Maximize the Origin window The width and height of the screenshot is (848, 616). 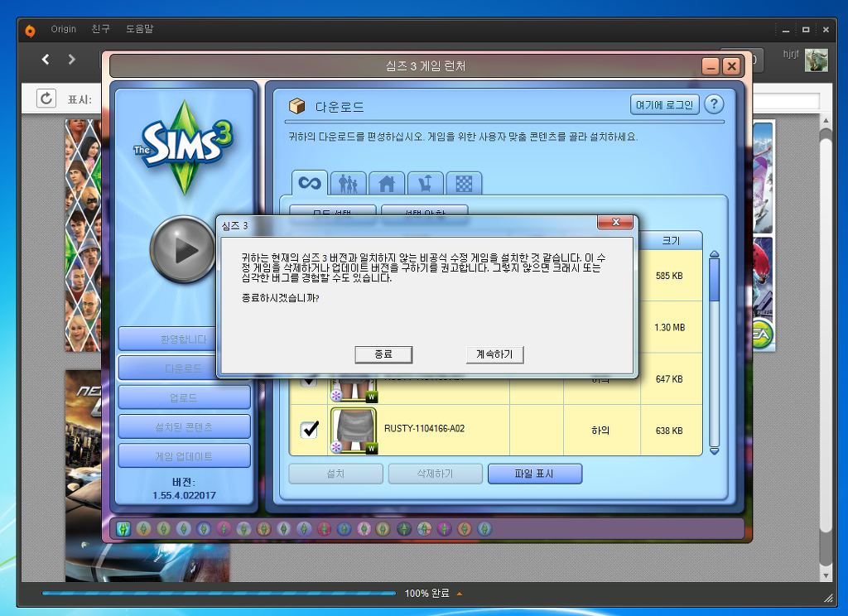point(806,30)
